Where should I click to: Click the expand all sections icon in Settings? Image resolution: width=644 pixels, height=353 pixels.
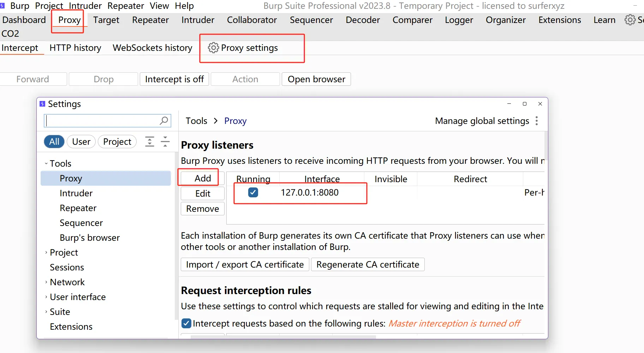tap(150, 142)
